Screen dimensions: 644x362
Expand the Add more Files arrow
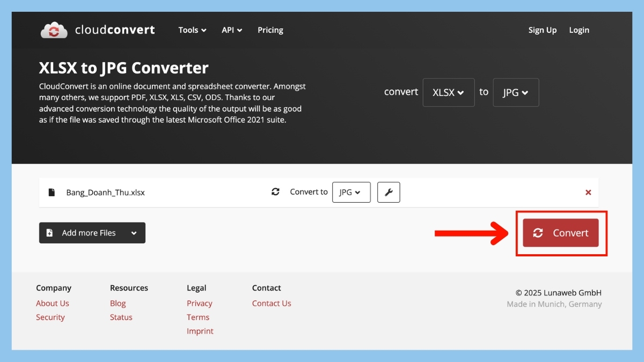134,233
